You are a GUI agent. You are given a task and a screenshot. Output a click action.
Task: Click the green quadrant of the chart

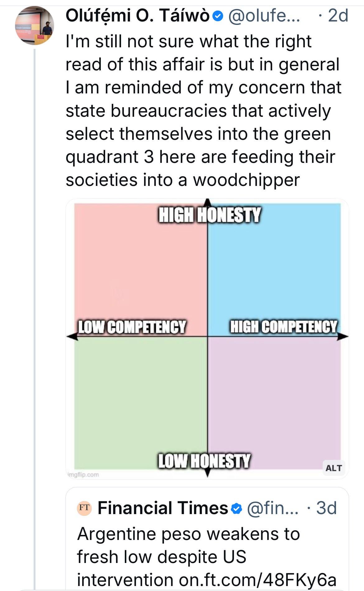tap(141, 402)
